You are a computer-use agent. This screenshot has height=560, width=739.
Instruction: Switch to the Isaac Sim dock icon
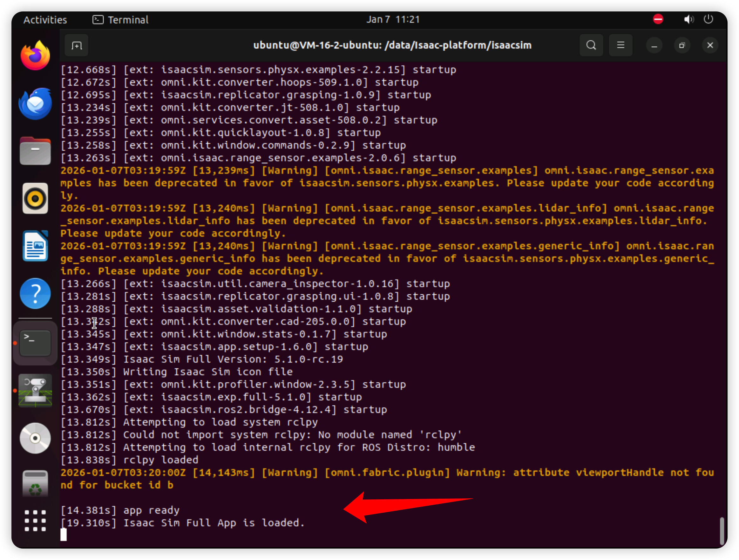click(35, 390)
